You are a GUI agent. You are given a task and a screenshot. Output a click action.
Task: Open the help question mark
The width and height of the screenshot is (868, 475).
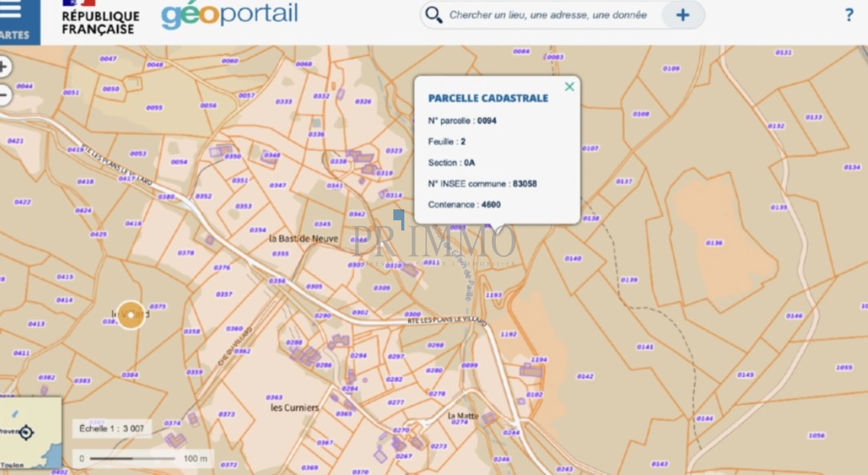849,15
